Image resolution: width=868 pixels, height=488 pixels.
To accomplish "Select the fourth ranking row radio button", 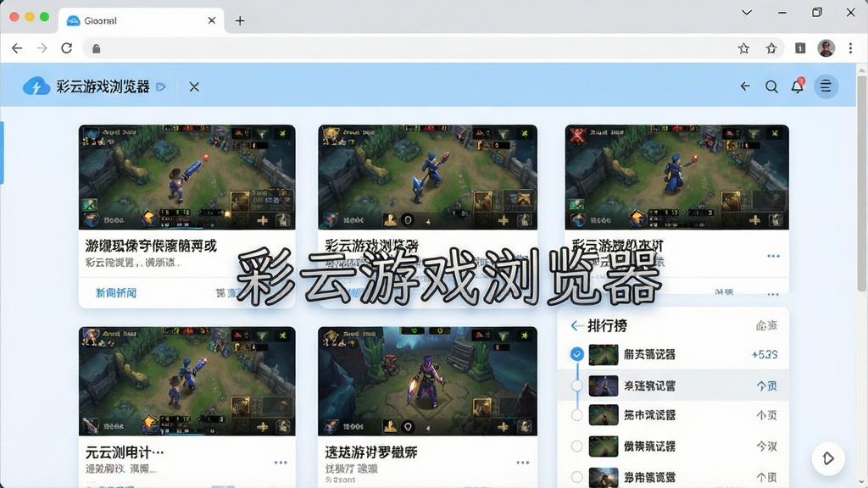I will 576,446.
